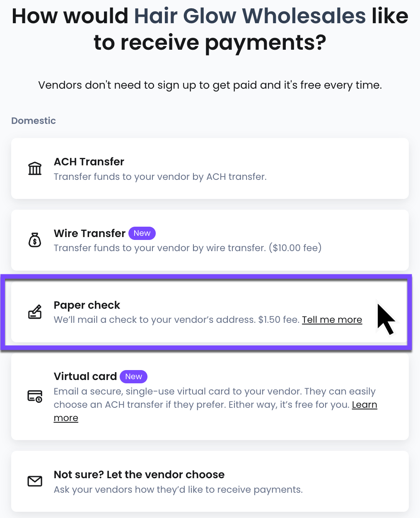The height and width of the screenshot is (518, 420).
Task: Select Not sure? Let the vendor choose
Action: point(210,481)
